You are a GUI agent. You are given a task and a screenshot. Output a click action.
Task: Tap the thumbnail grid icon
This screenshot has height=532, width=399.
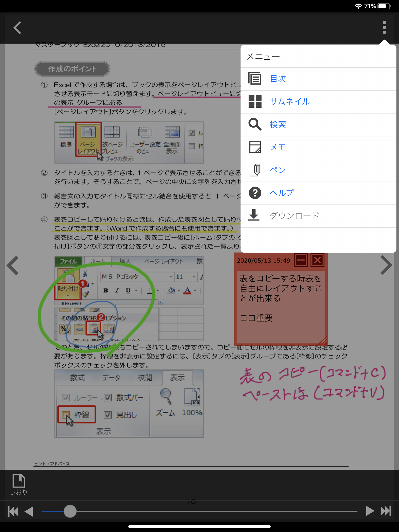pyautogui.click(x=255, y=101)
